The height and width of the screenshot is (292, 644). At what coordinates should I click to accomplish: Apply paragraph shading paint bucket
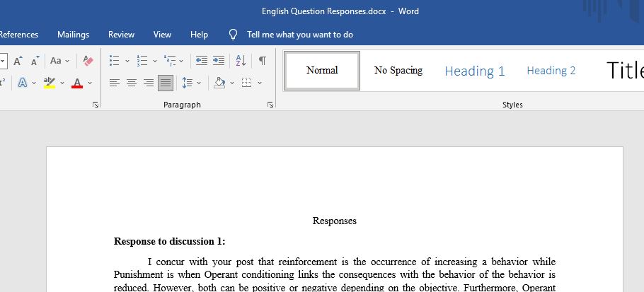coord(219,83)
